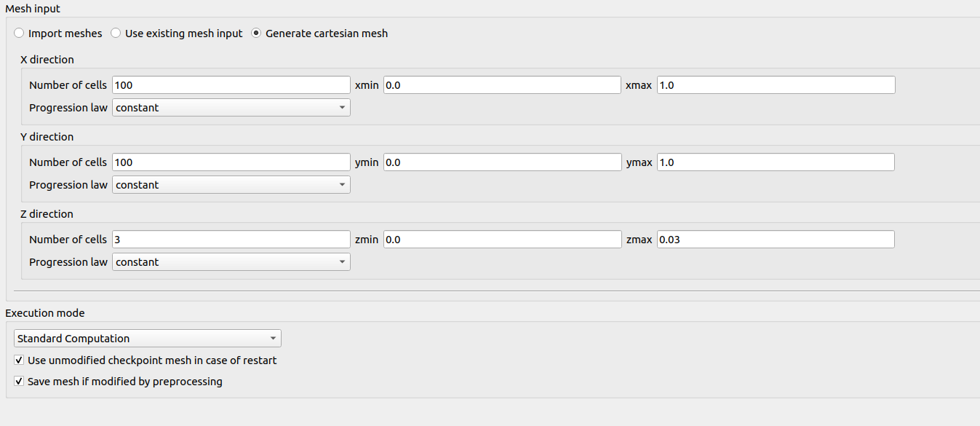Select the Import meshes radio button

(19, 33)
